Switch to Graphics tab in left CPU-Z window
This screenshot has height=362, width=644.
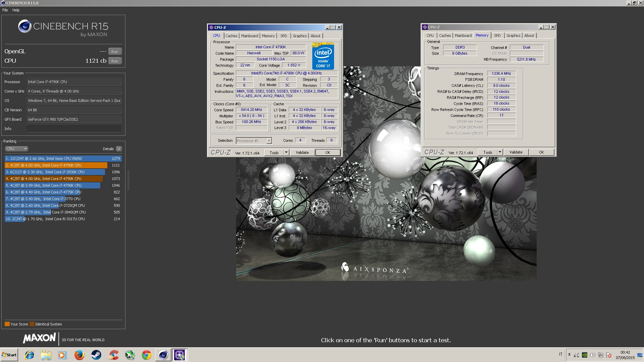coord(300,36)
